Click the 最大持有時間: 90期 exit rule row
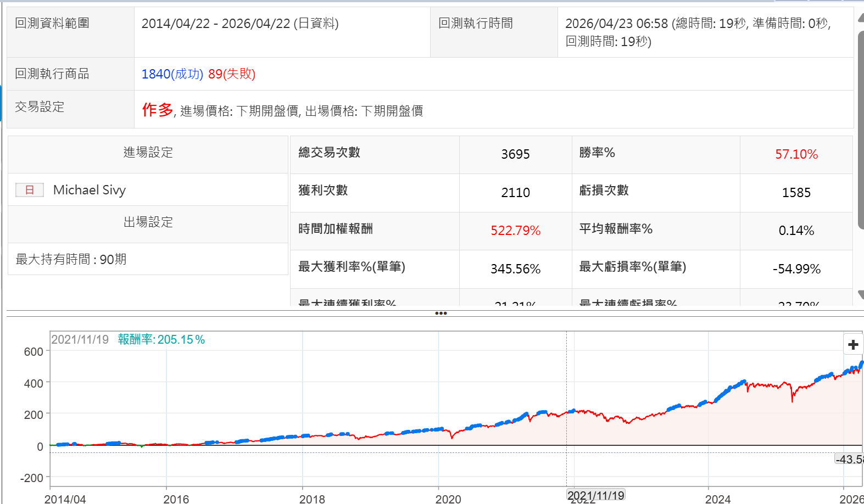 (71, 259)
